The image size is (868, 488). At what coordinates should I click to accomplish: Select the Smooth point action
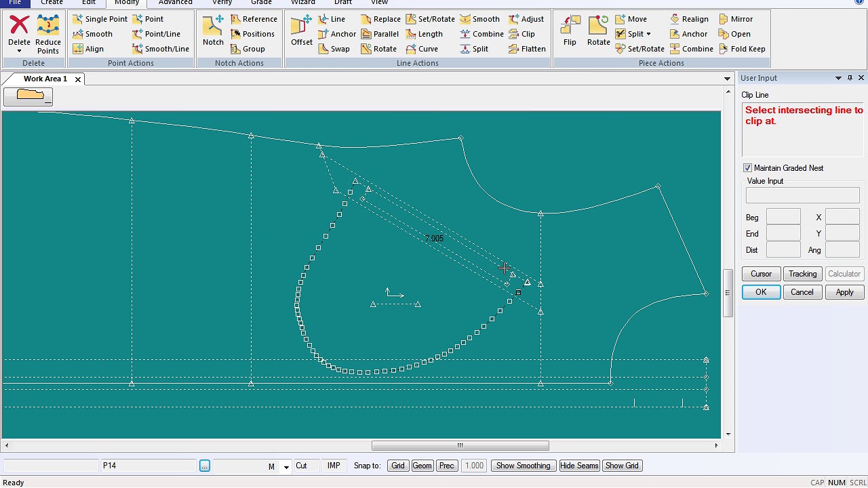tap(92, 34)
